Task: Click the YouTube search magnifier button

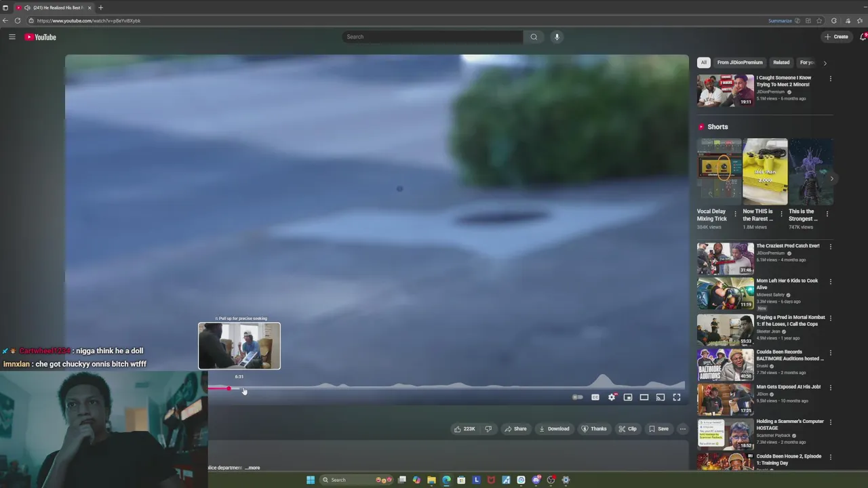Action: (534, 37)
